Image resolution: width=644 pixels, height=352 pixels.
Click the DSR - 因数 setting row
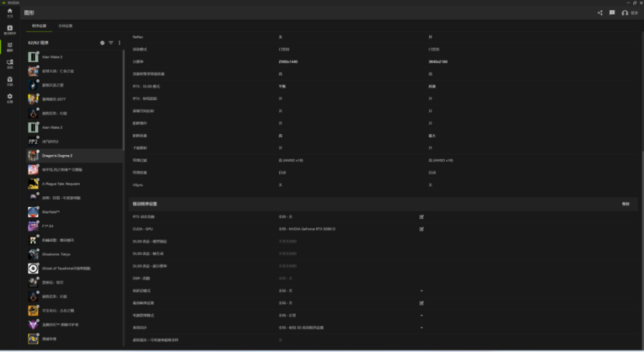click(x=384, y=278)
